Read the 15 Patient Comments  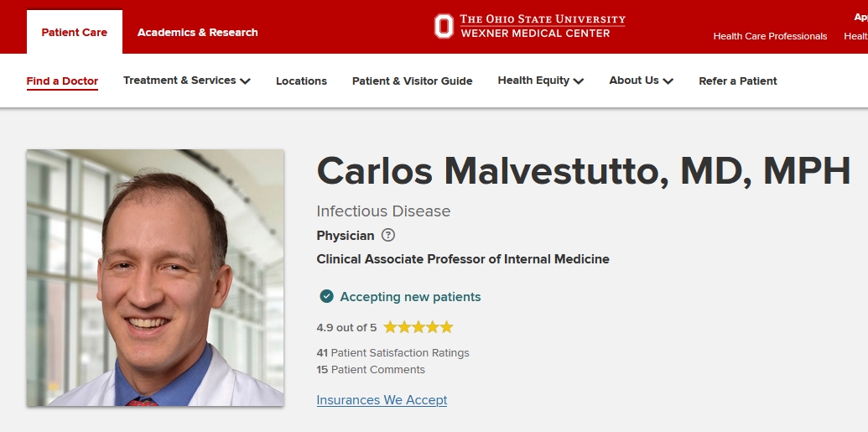[371, 370]
